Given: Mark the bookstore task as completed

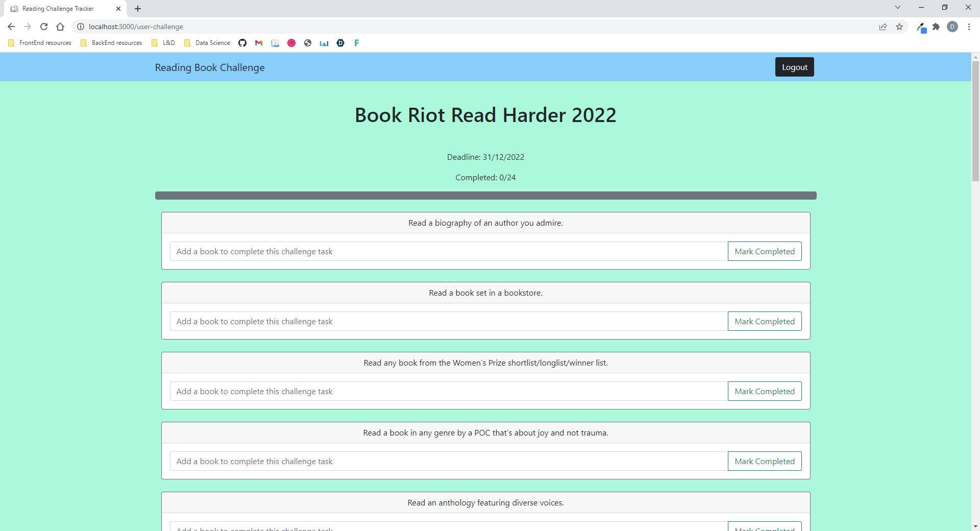Looking at the screenshot, I should pos(765,321).
